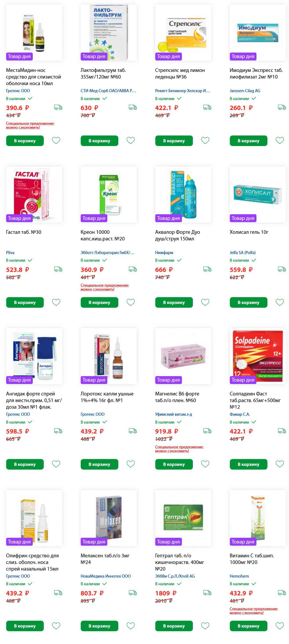The height and width of the screenshot is (644, 289).
Task: Click heart icon for Холисал гель
Action: 280,302
